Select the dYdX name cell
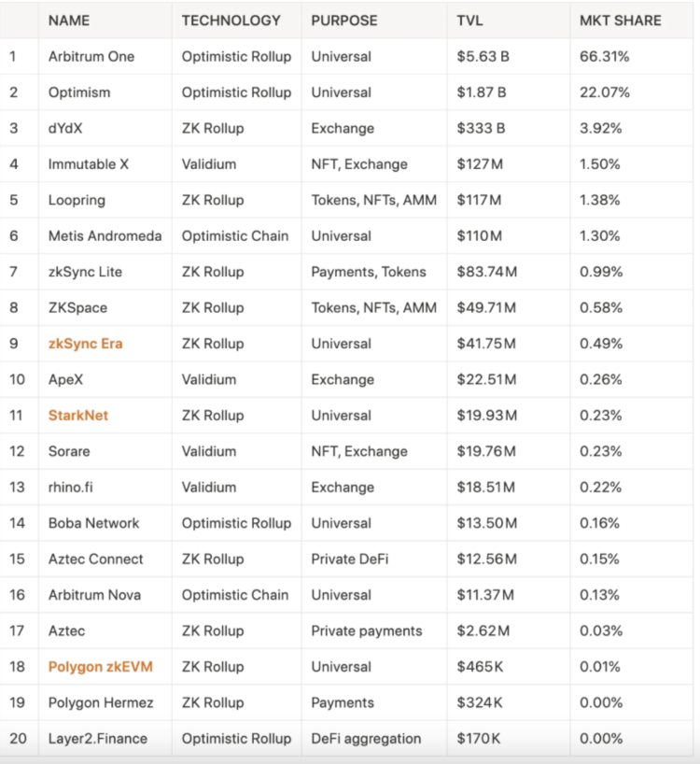Screen dimensions: 700x764 pyautogui.click(x=66, y=128)
